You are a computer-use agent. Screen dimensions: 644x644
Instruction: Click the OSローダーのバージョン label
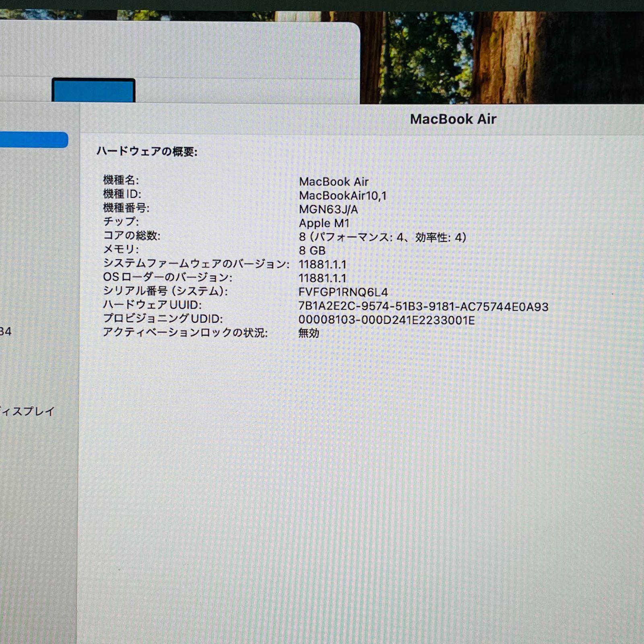[x=167, y=277]
